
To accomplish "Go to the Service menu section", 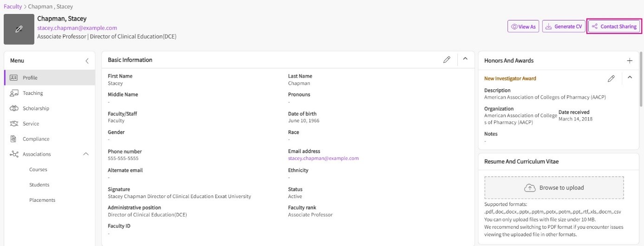I will click(31, 124).
